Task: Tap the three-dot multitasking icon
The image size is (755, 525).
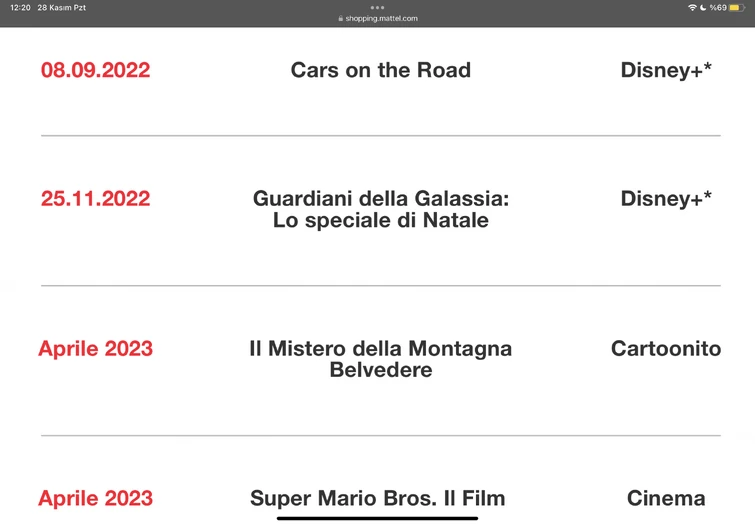Action: click(377, 7)
